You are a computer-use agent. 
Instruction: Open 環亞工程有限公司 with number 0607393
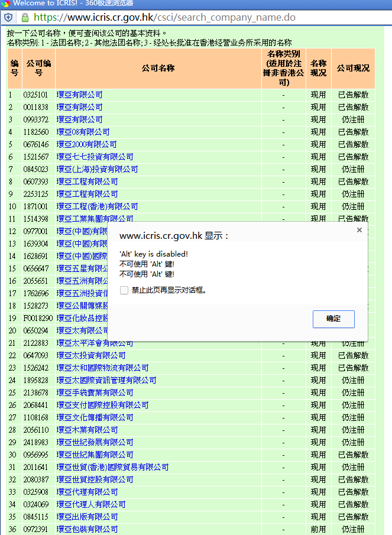87,182
